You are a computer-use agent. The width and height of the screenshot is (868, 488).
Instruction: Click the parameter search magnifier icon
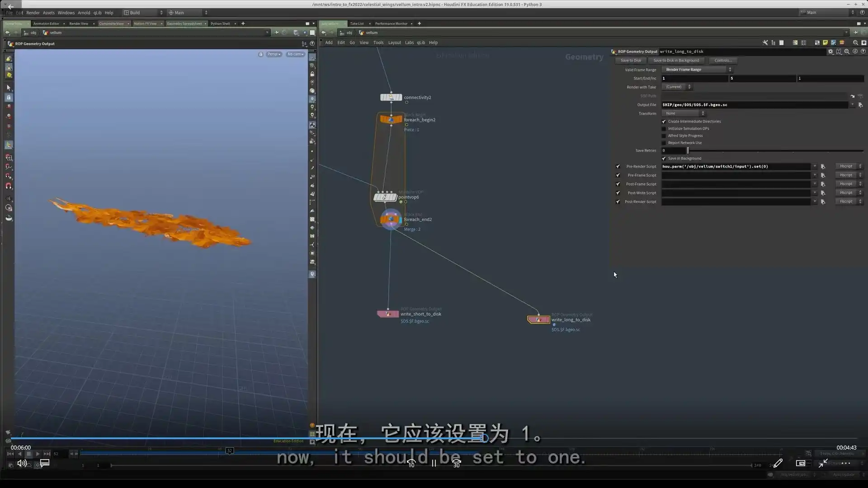[847, 52]
